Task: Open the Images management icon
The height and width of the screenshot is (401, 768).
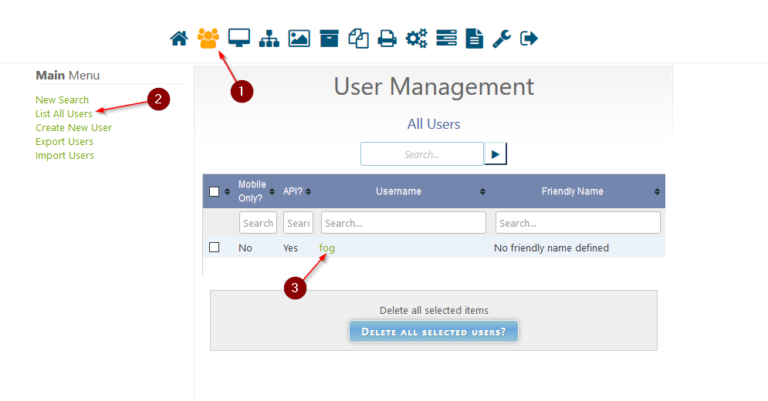Action: (299, 39)
